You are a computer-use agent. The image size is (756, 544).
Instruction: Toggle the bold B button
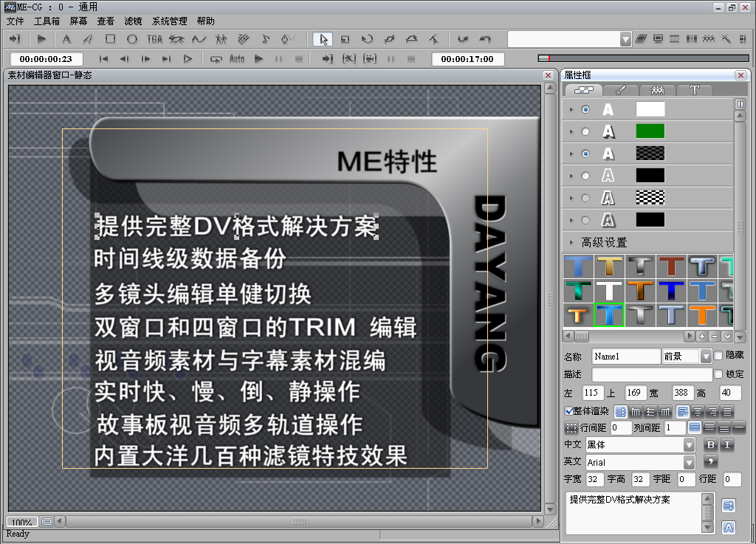click(710, 444)
